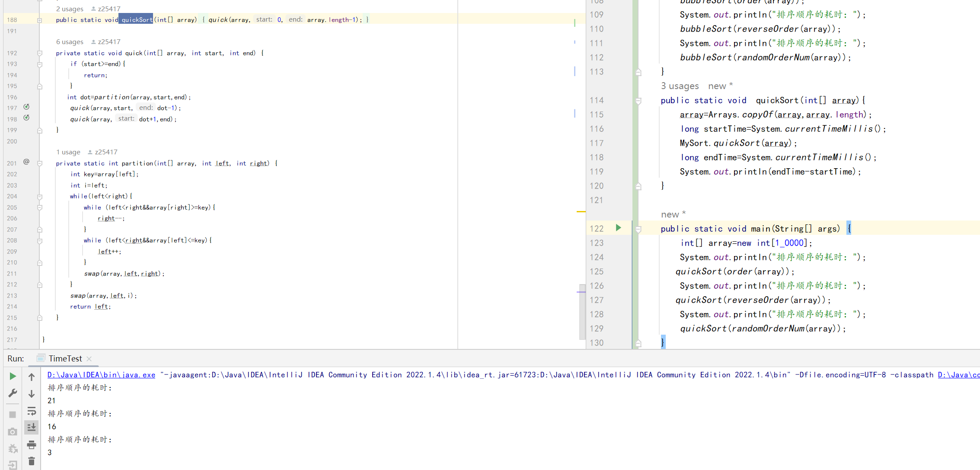Select the TimeTest run tab
Viewport: 980px width, 470px height.
pos(65,358)
